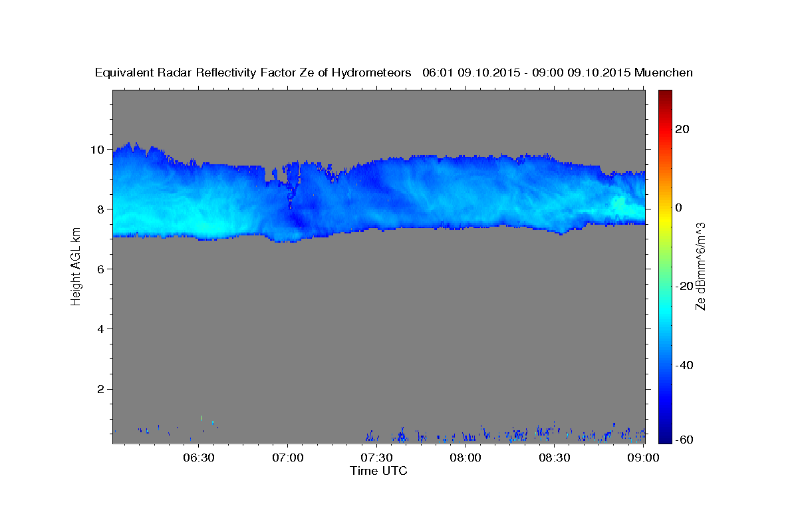Screen dimensions: 798x532
Task: Click the 07:00 time tick label
Action: click(287, 458)
